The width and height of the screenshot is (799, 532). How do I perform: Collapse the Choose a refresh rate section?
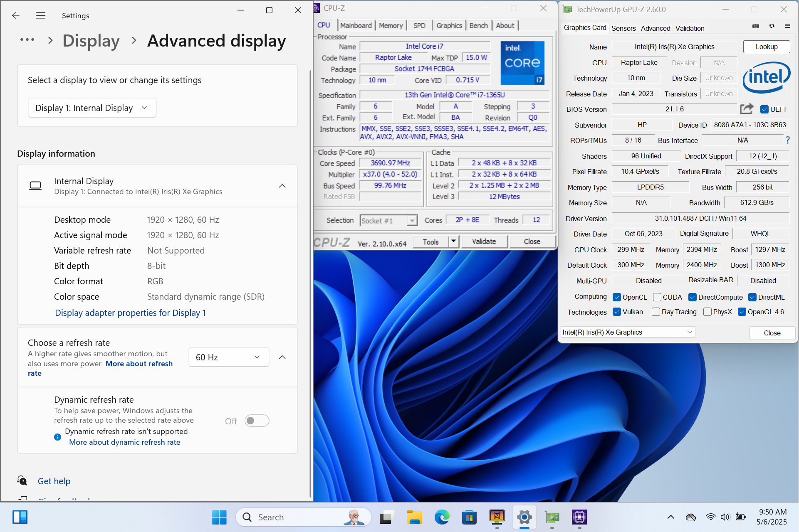(282, 357)
